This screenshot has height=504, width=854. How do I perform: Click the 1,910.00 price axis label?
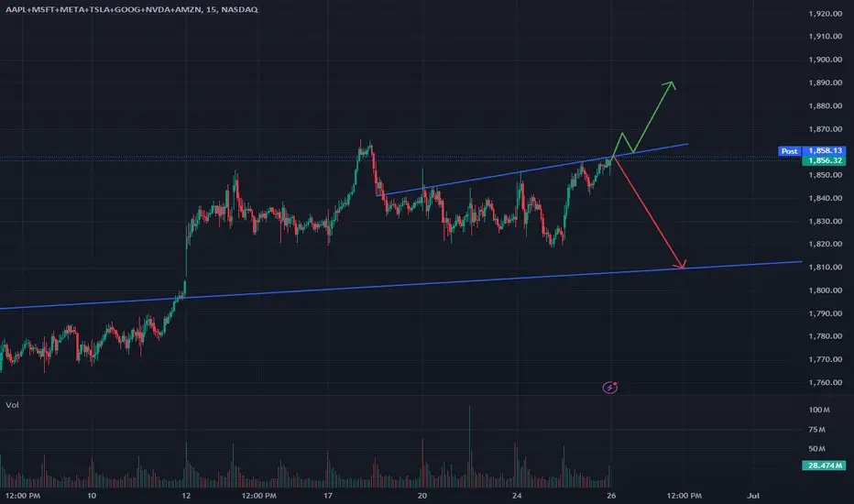[x=826, y=37]
